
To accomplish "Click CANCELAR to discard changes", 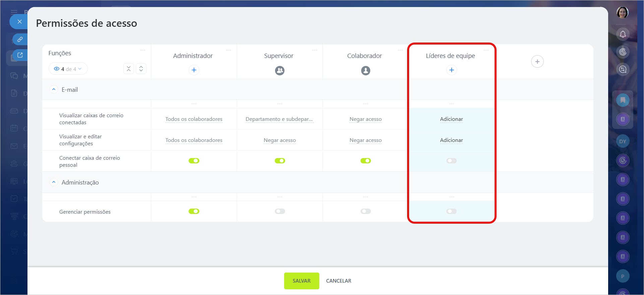I will tap(338, 281).
